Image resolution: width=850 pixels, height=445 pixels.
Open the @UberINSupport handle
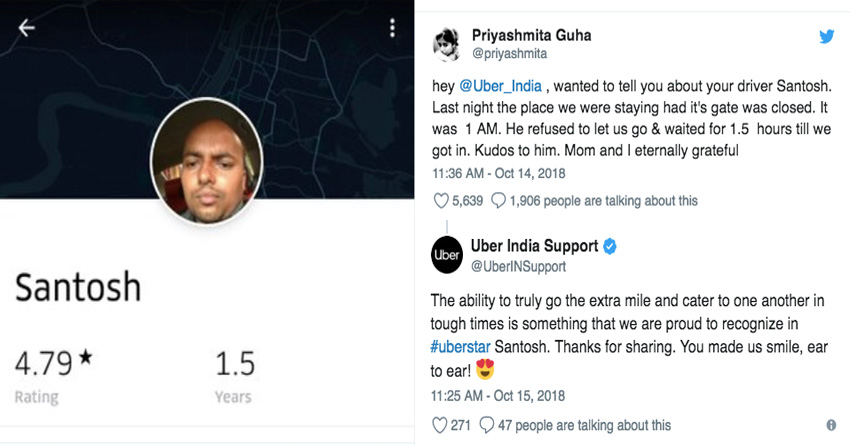(x=518, y=266)
